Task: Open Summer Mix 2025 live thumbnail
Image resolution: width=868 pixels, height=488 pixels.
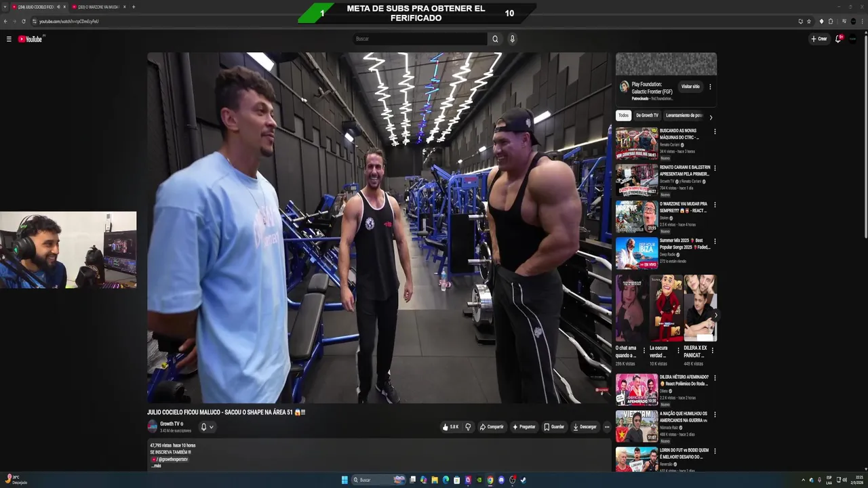Action: click(637, 253)
